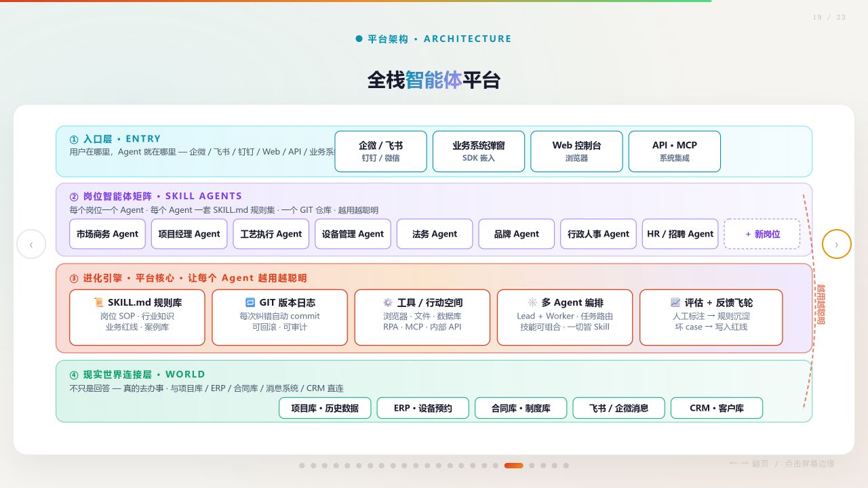Open the SKILL.md 规则库 card
This screenshot has height=488, width=868.
[x=137, y=318]
